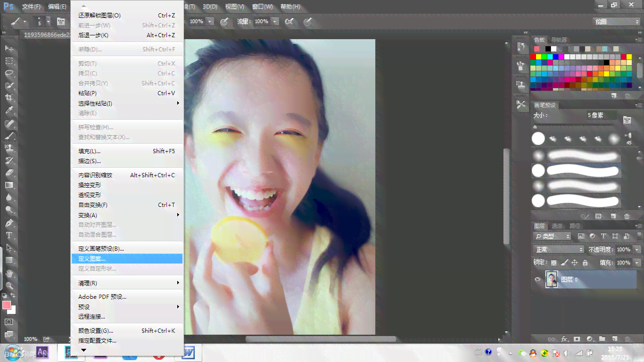
Task: Create a new layer group folder
Action: tap(602, 338)
